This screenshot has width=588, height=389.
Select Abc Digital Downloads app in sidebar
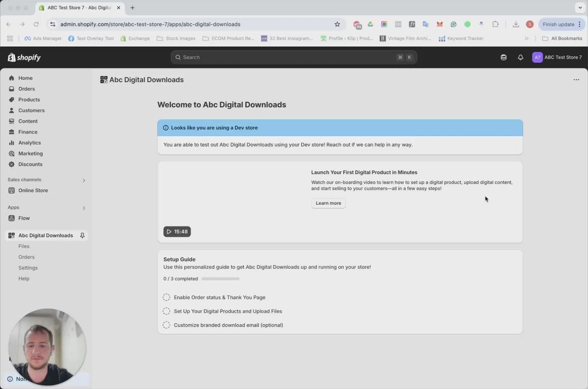[46, 236]
